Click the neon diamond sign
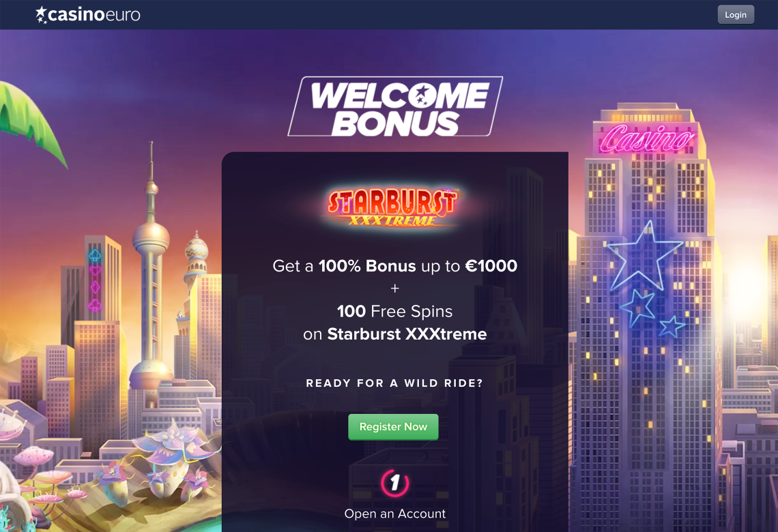The image size is (778, 532). coord(95,288)
